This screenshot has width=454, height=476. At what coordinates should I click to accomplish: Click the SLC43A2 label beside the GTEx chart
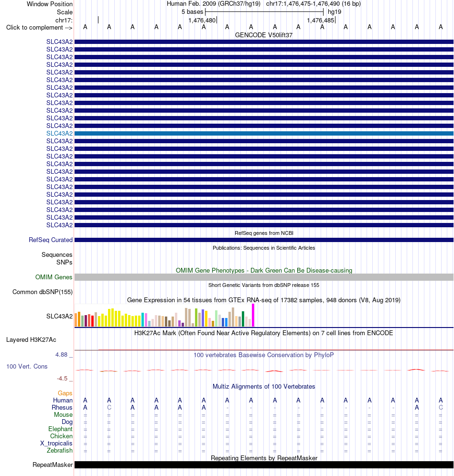[60, 317]
